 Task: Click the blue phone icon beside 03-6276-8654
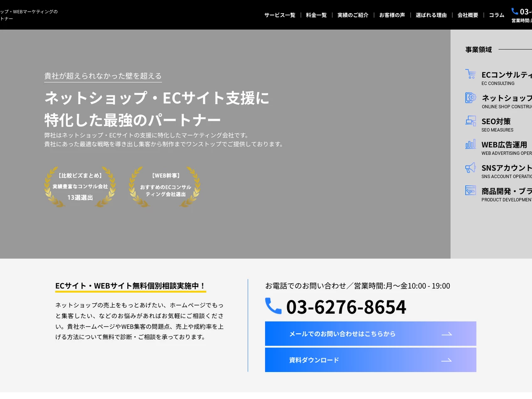point(273,306)
